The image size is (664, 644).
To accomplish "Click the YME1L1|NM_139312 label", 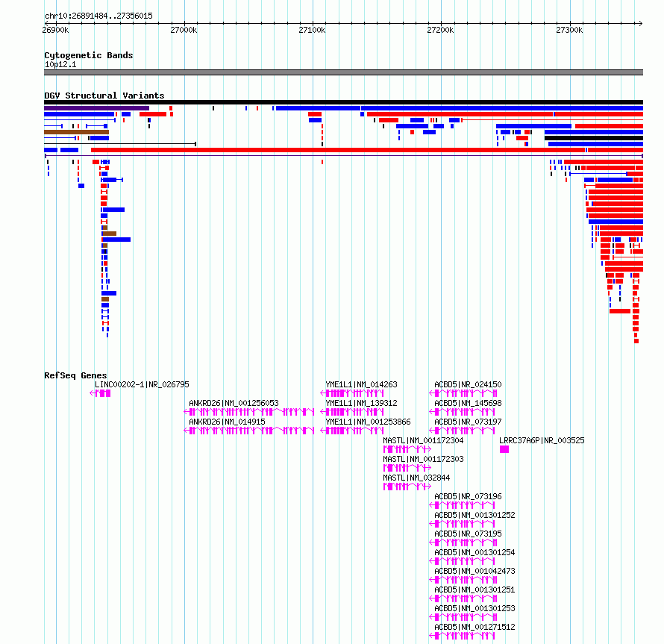I will click(361, 403).
